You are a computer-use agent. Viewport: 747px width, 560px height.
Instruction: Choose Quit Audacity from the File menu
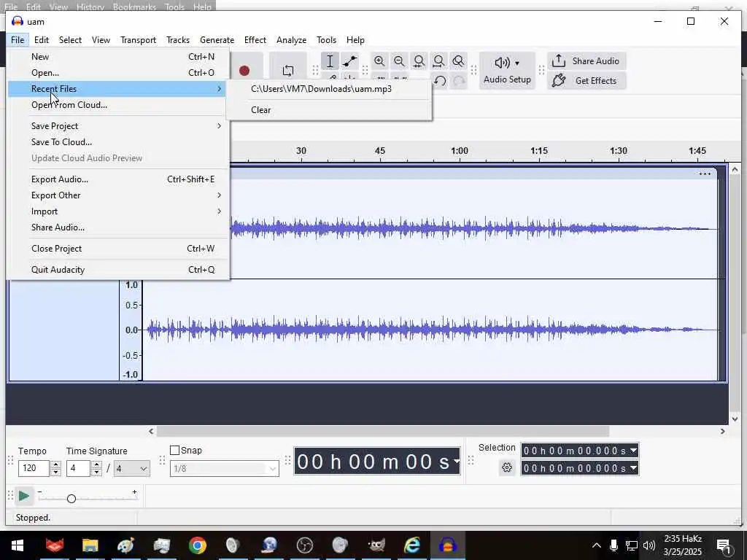pos(119,270)
